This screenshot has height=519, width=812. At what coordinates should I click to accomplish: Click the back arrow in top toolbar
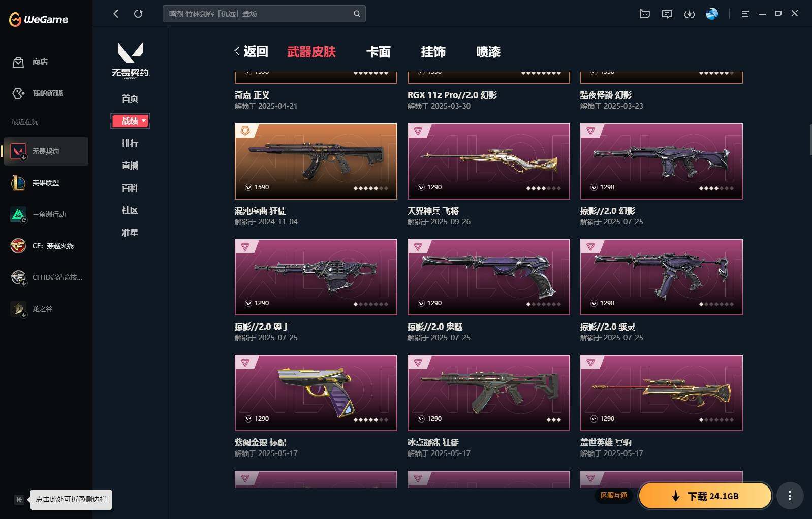pos(116,14)
